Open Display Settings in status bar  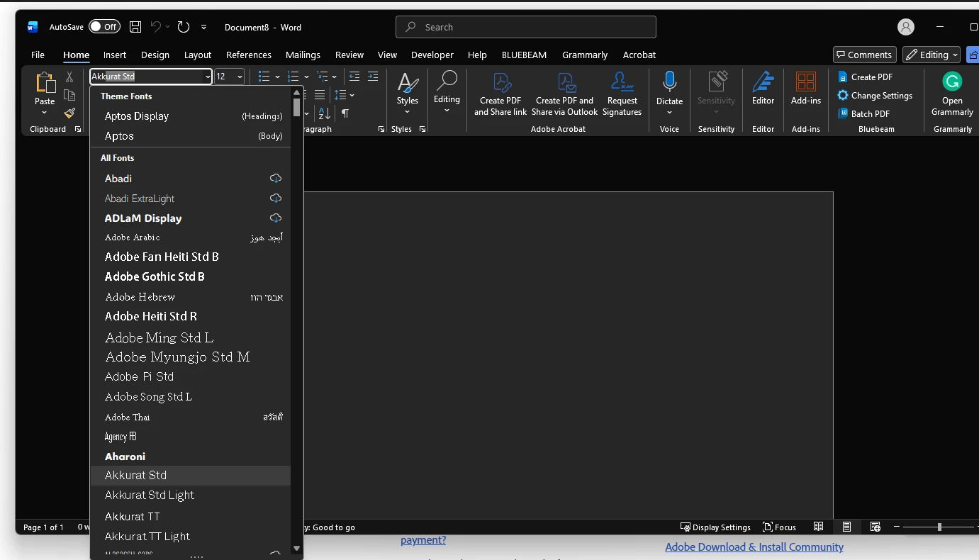(x=715, y=527)
